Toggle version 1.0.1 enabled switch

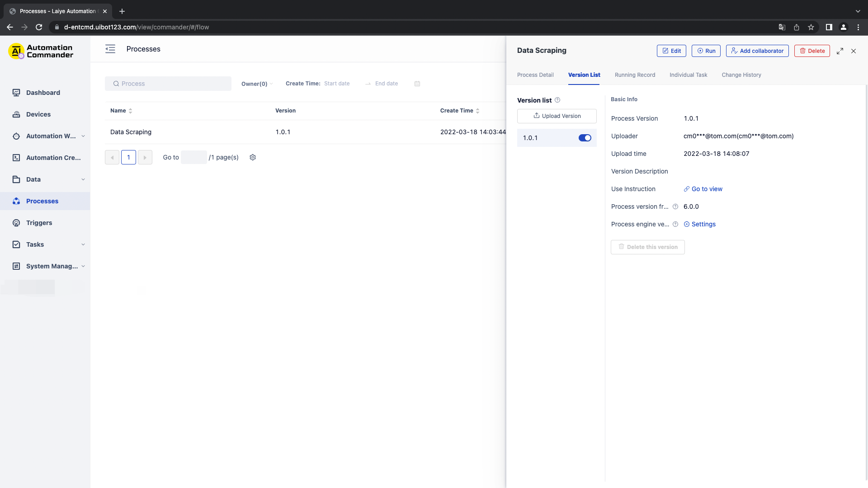585,138
